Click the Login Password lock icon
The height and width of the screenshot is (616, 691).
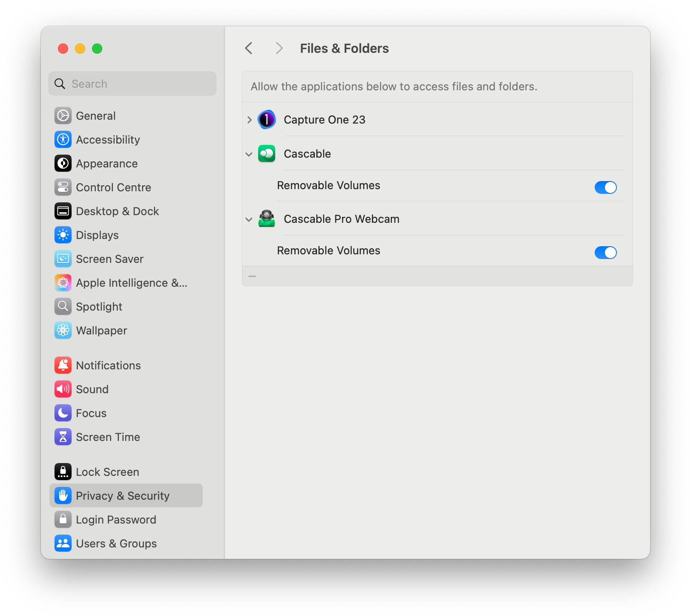click(63, 520)
